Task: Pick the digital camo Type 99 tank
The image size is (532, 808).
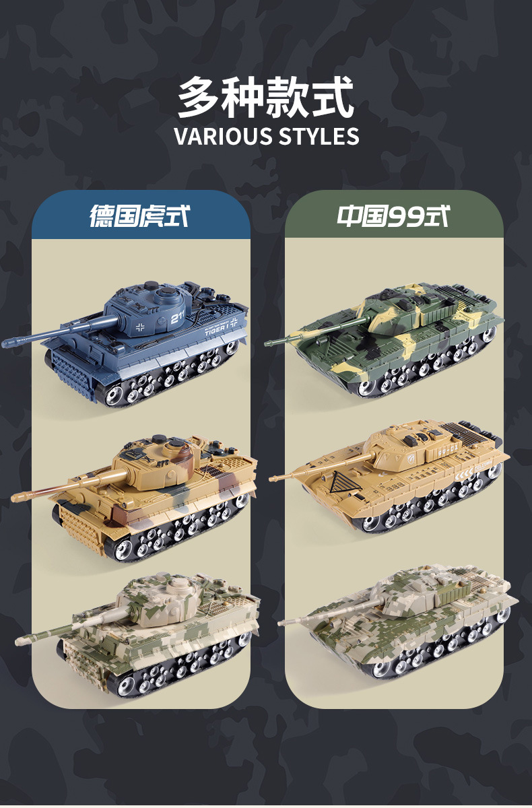Action: (398, 623)
